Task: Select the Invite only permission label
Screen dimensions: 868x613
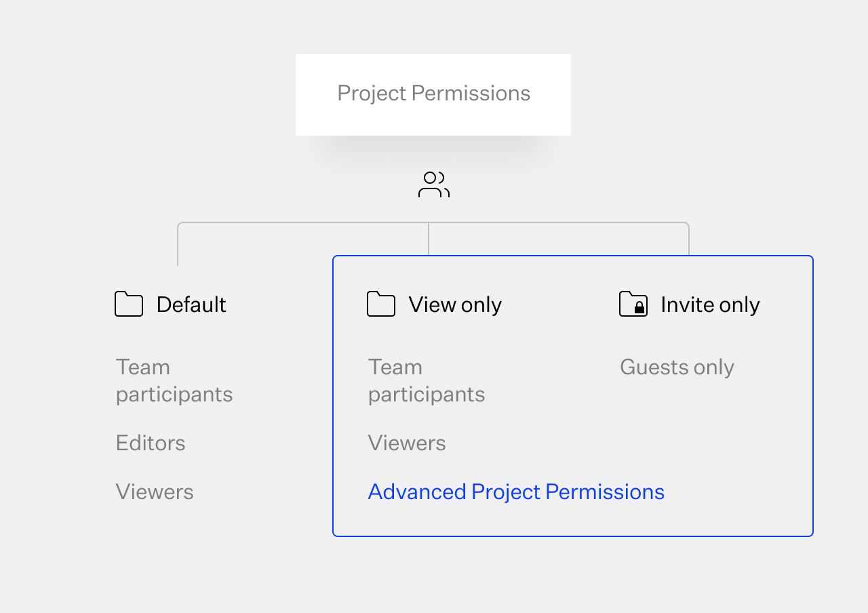Action: 710,304
